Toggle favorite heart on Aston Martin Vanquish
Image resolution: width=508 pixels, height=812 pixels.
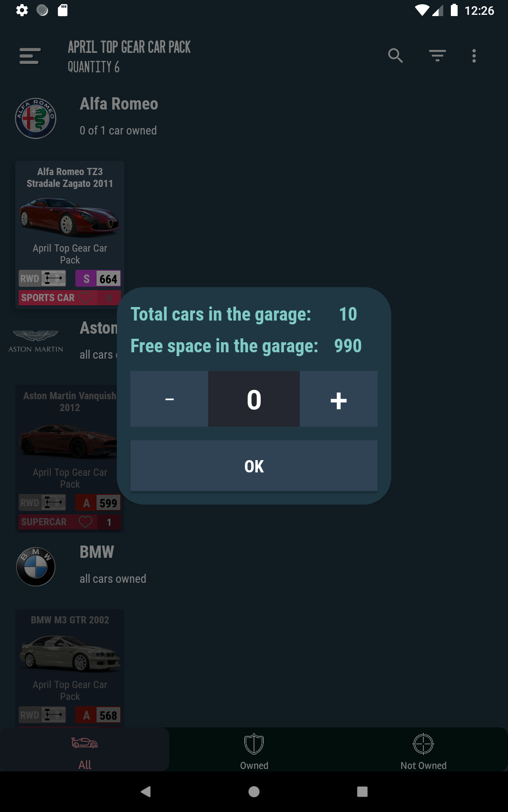(x=86, y=522)
